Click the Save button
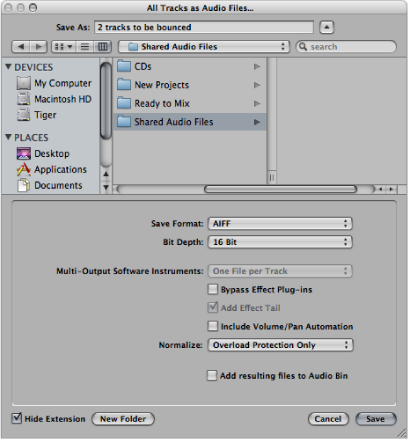This screenshot has height=439, width=408. point(376,419)
